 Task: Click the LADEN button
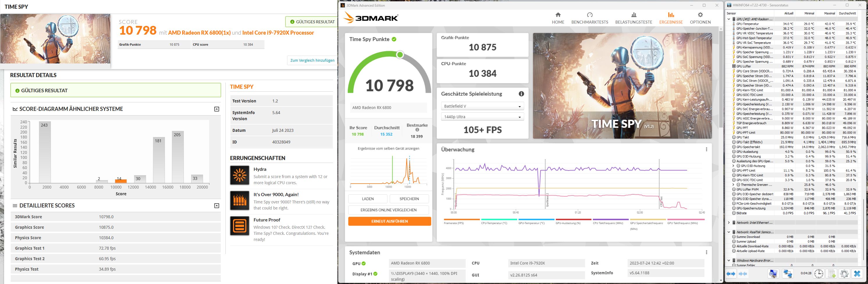pyautogui.click(x=368, y=199)
